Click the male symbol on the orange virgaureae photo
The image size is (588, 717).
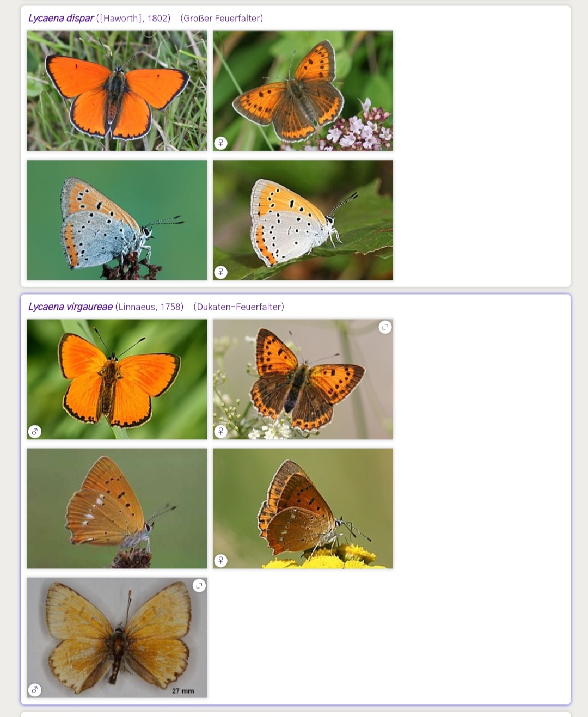point(35,431)
